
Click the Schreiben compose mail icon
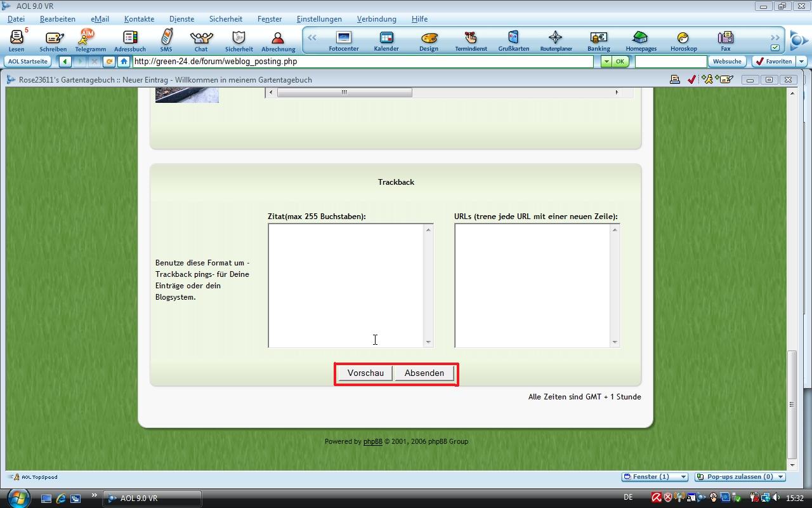[x=53, y=39]
